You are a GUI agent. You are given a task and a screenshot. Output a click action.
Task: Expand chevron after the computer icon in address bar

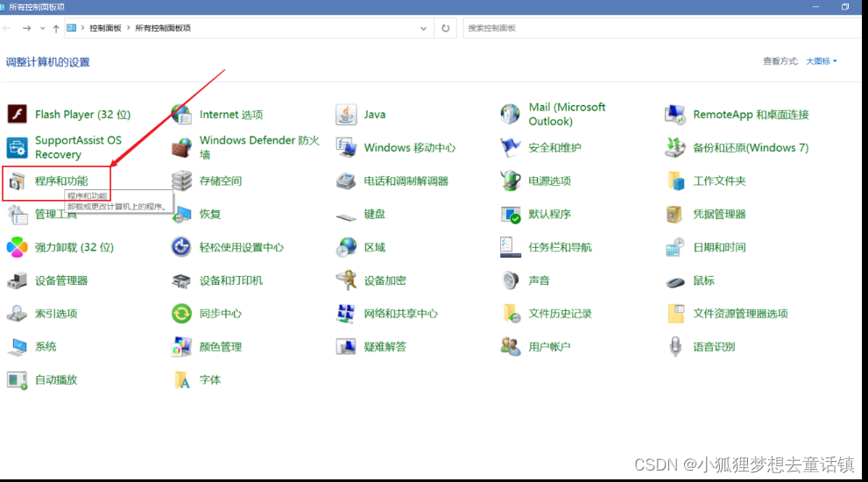click(82, 28)
